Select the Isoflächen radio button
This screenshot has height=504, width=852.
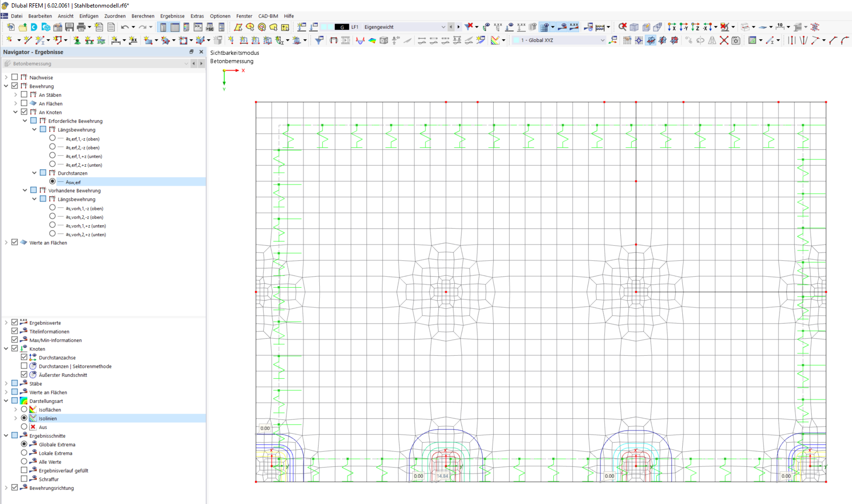24,409
